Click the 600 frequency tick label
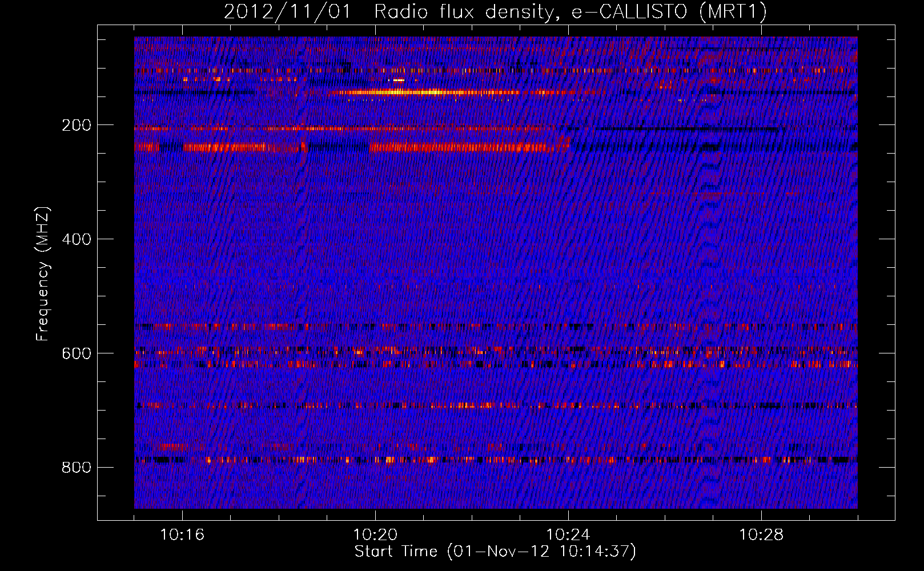Screen dimensions: 924x571 pos(77,353)
